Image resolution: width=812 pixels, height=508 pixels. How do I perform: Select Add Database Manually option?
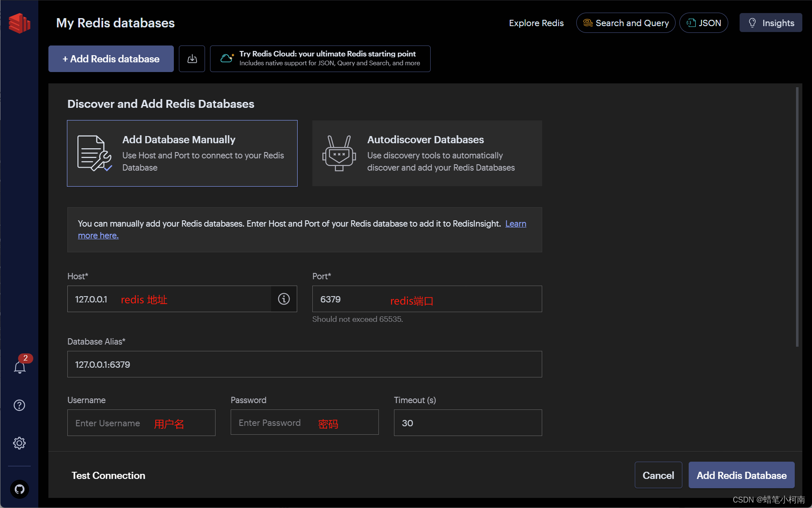coord(182,153)
